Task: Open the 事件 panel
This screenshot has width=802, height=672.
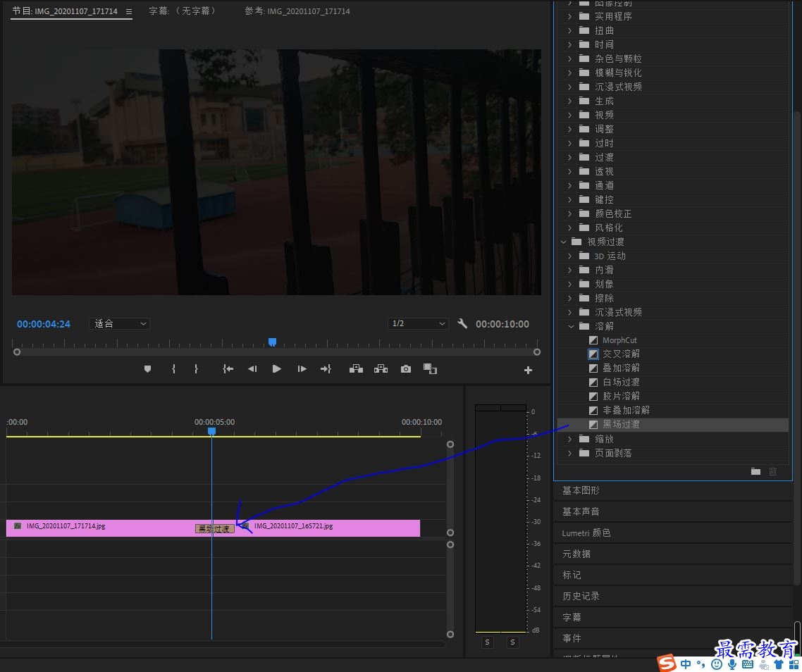Action: (572, 638)
